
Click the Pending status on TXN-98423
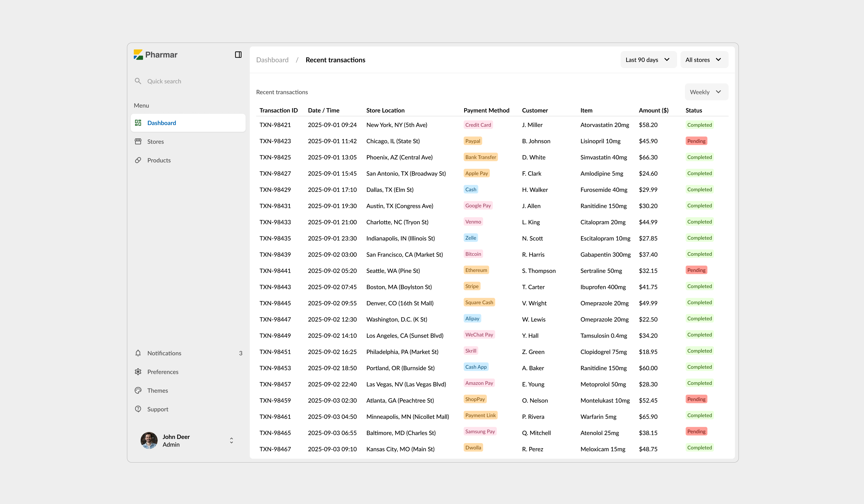point(696,141)
